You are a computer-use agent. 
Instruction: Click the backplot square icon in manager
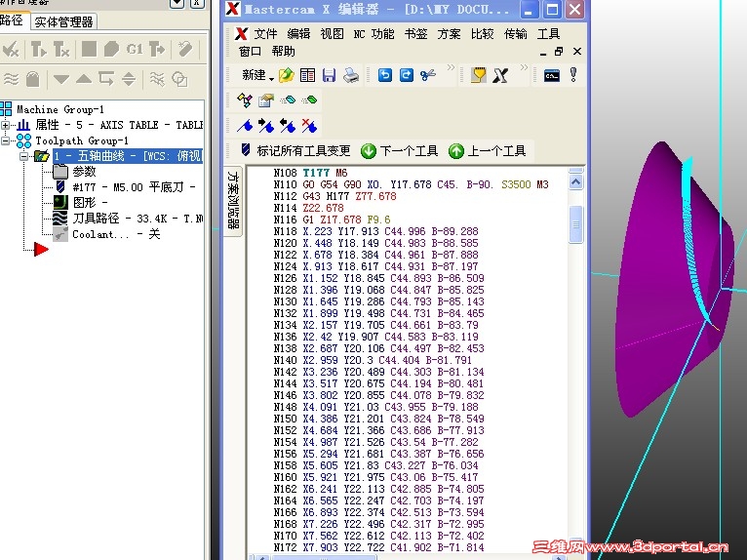click(x=89, y=49)
